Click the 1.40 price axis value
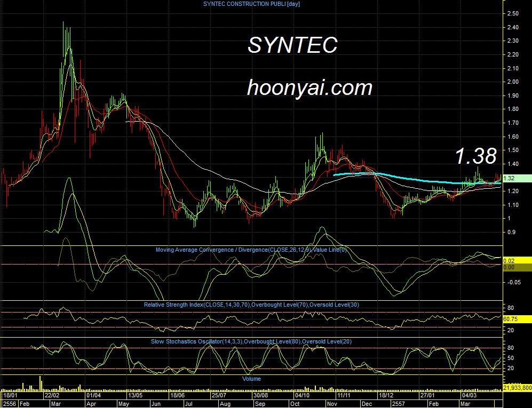Image resolution: width=532 pixels, height=408 pixels. (x=513, y=164)
